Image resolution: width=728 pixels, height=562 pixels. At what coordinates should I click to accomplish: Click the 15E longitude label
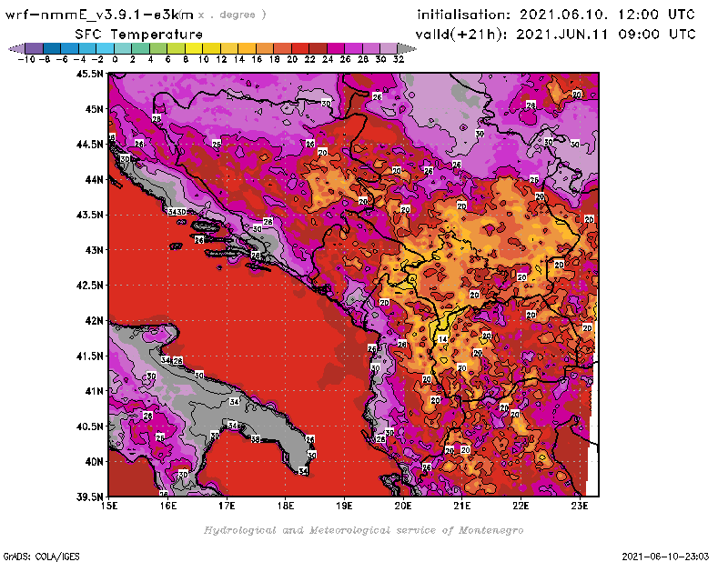click(x=109, y=506)
